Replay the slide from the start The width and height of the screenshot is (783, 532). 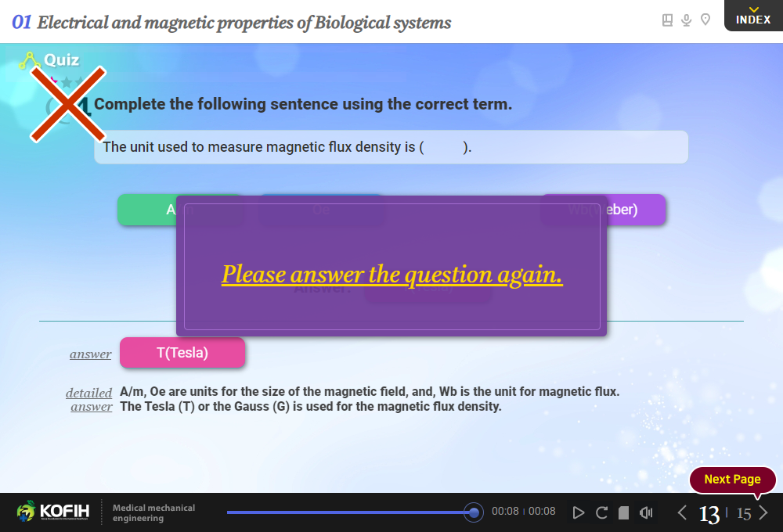point(601,512)
